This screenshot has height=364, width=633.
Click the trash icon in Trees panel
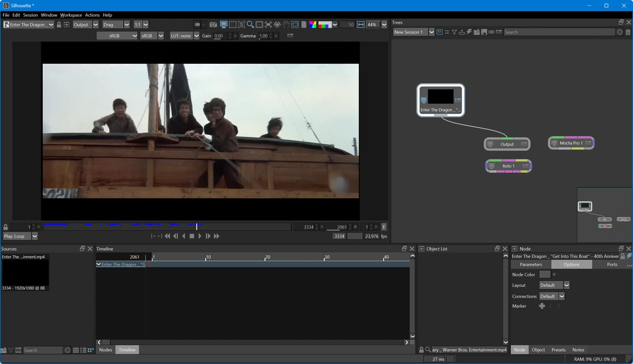628,32
